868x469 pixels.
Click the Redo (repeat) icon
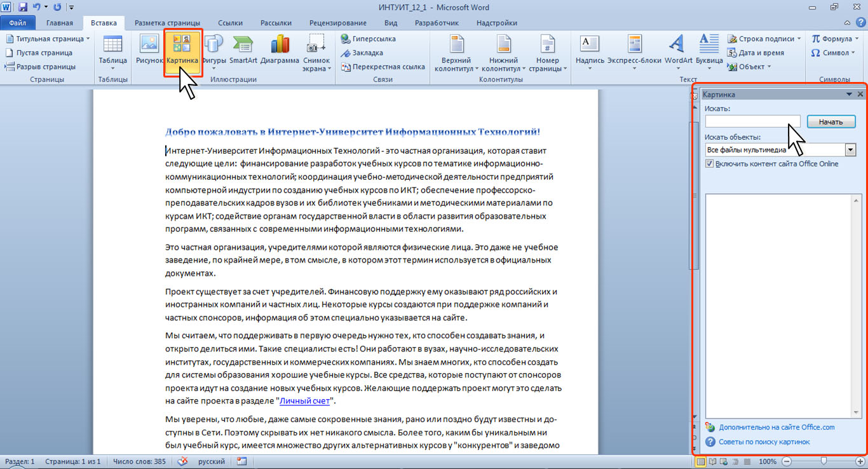(58, 8)
